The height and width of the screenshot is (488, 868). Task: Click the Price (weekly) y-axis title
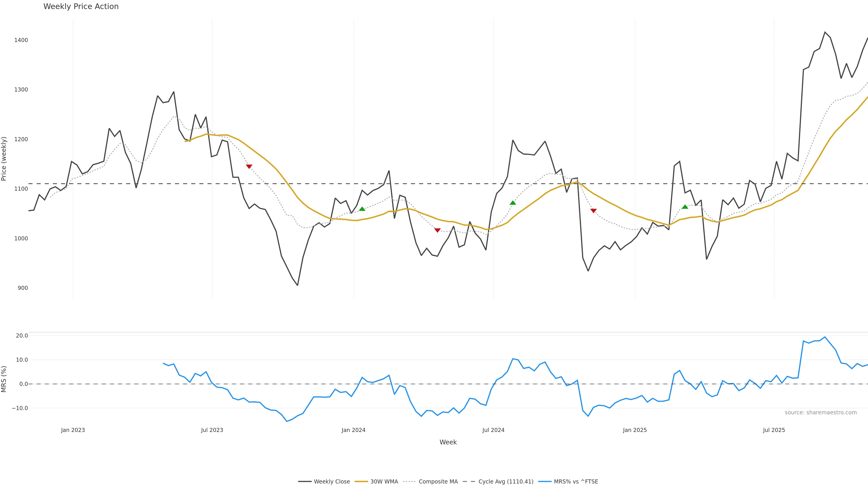pos(4,159)
